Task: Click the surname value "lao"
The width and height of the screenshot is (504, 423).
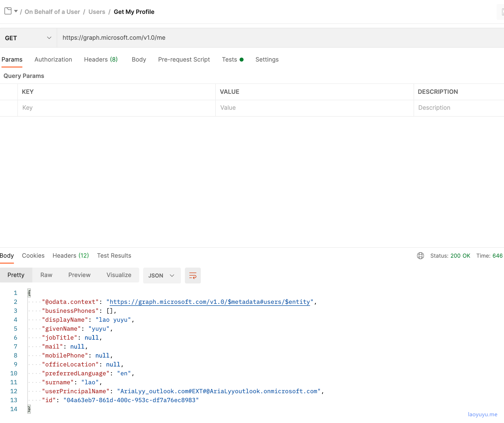Action: tap(90, 382)
